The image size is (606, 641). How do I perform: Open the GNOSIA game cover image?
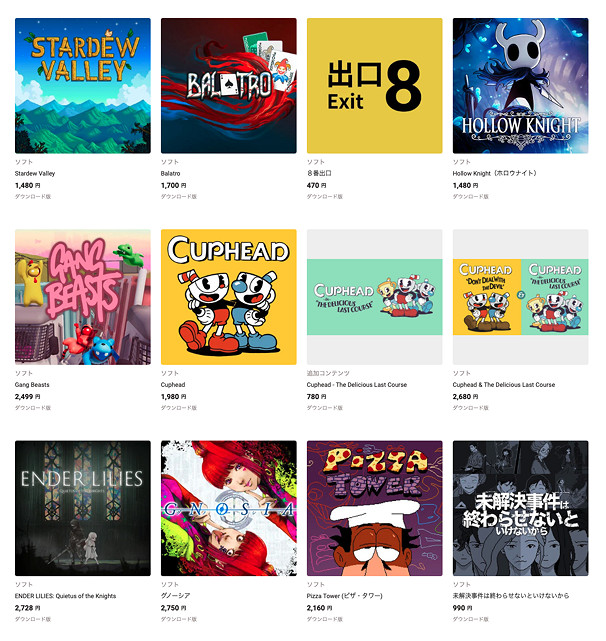(x=229, y=509)
